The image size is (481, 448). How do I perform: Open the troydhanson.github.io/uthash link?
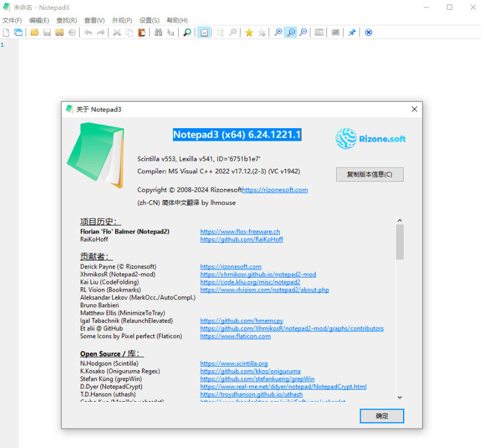click(251, 394)
